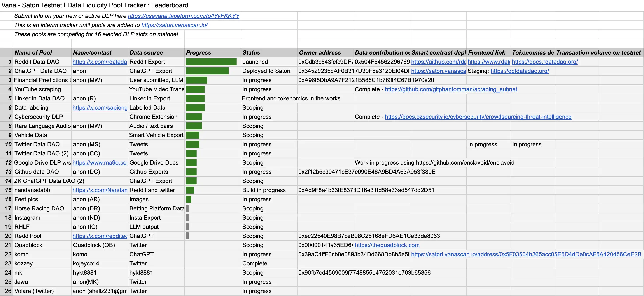
Task: Click the x.com/sapieng contact link
Action: (100, 108)
